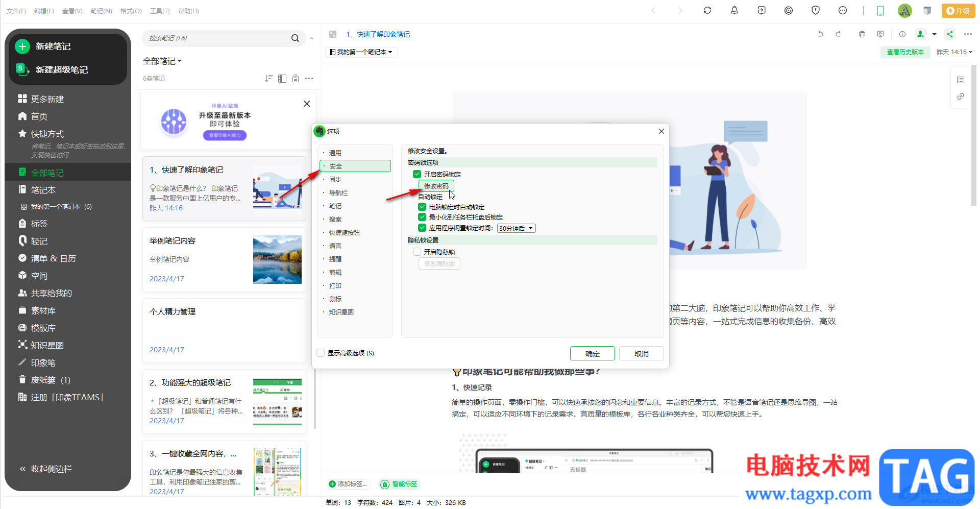Toggle show advanced options checkbox
The height and width of the screenshot is (509, 980).
click(x=321, y=353)
